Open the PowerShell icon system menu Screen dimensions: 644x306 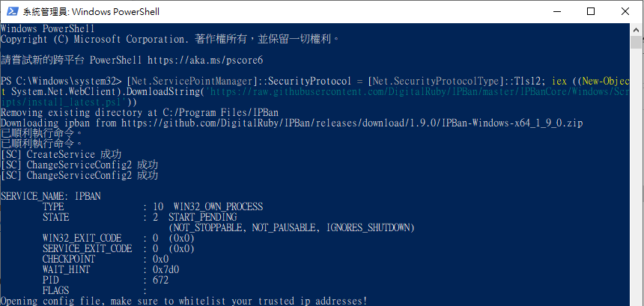coord(12,11)
